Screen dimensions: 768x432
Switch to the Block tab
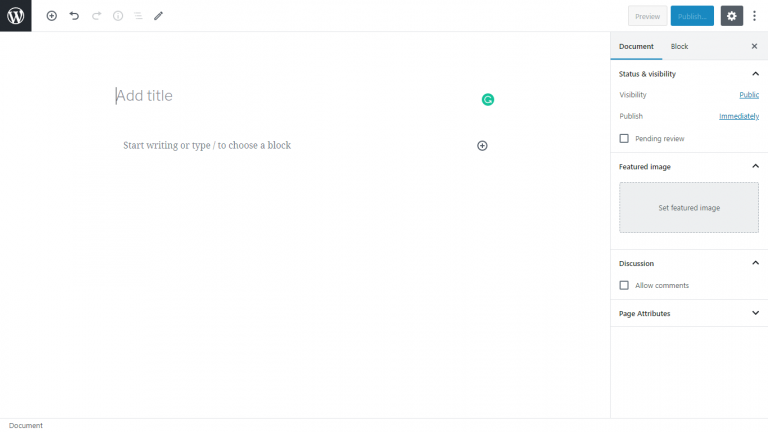click(679, 47)
